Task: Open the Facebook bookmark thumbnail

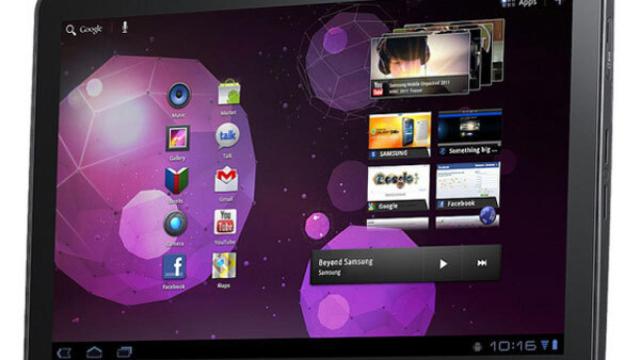Action: (x=468, y=186)
